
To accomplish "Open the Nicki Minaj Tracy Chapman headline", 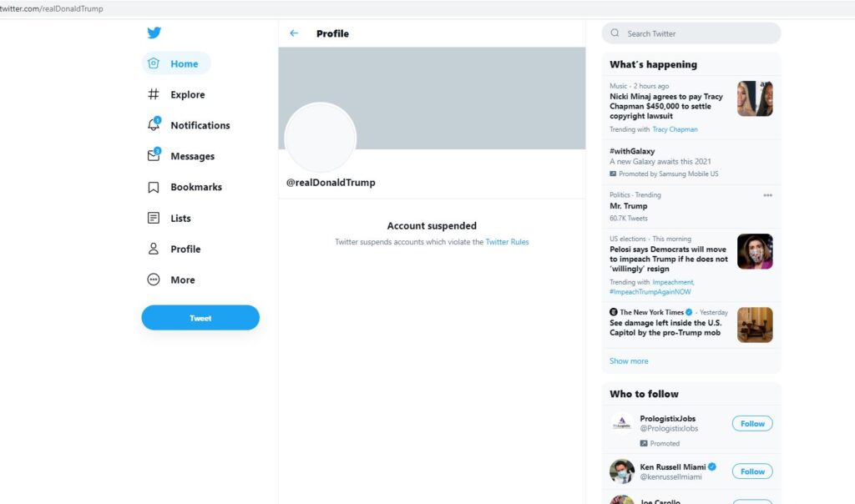I will point(666,106).
